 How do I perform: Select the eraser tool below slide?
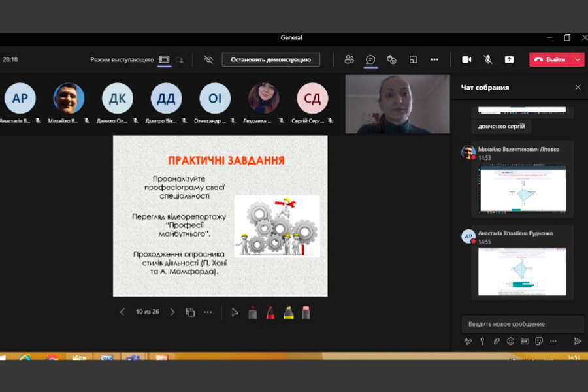tap(306, 312)
